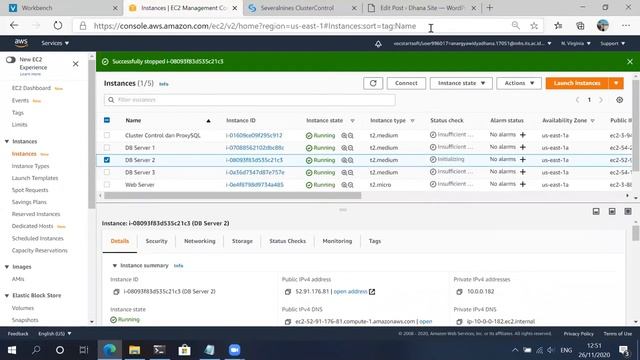Check the DB Server 3 row
640x360 pixels.
pos(107,173)
